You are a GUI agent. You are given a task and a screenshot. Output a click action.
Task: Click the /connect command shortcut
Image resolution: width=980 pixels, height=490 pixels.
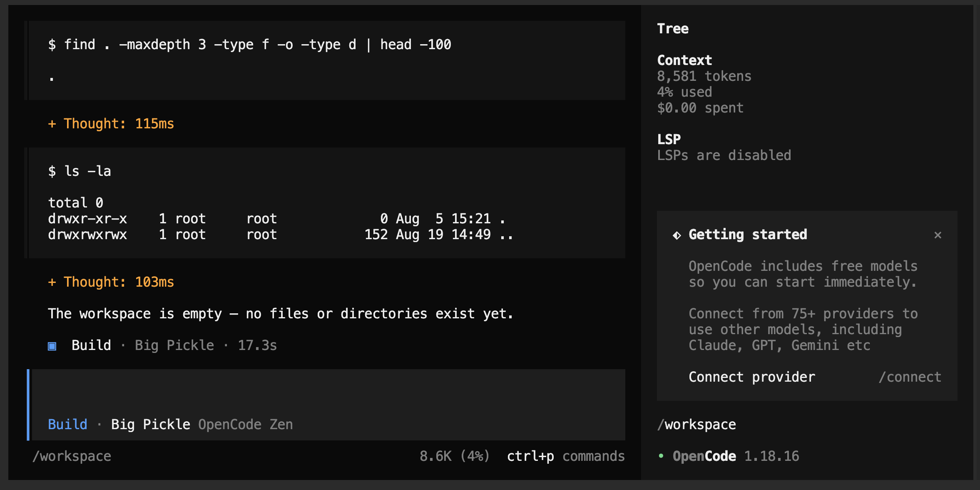pos(910,377)
